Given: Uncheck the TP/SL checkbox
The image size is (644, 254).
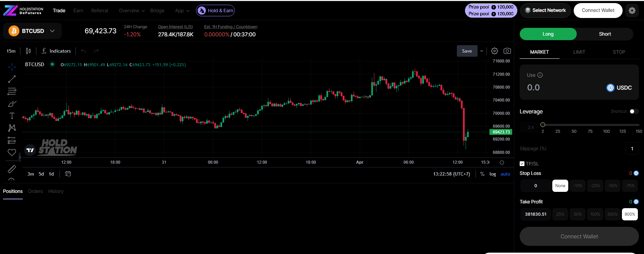Looking at the screenshot, I should pos(522,164).
